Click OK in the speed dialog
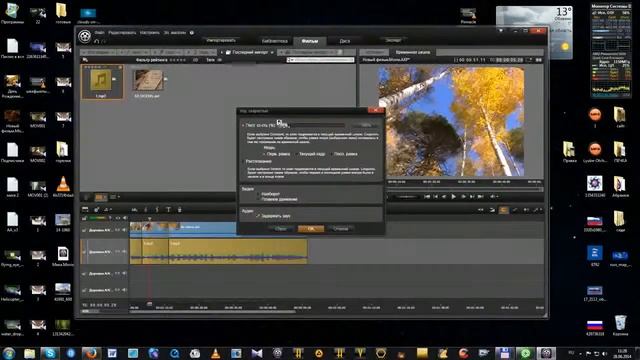This screenshot has height=360, width=640. click(311, 229)
